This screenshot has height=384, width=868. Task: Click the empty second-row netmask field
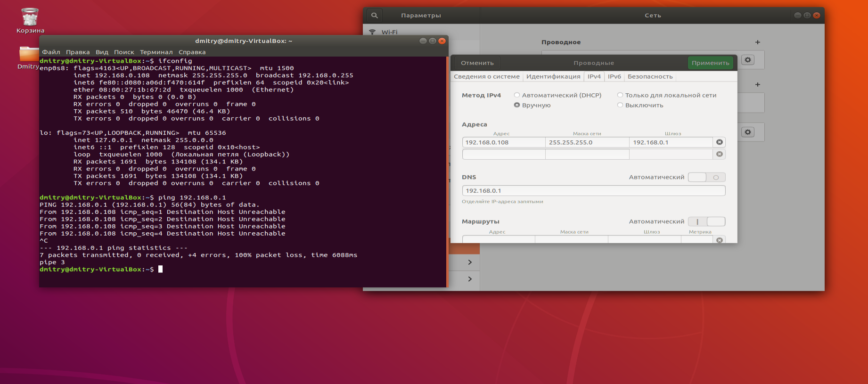[587, 154]
